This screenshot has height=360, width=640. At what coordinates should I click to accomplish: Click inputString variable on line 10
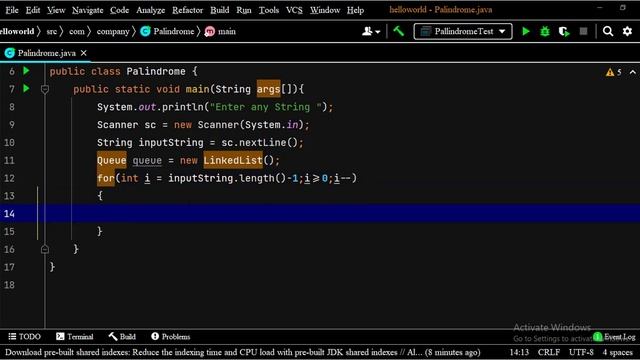(x=171, y=142)
